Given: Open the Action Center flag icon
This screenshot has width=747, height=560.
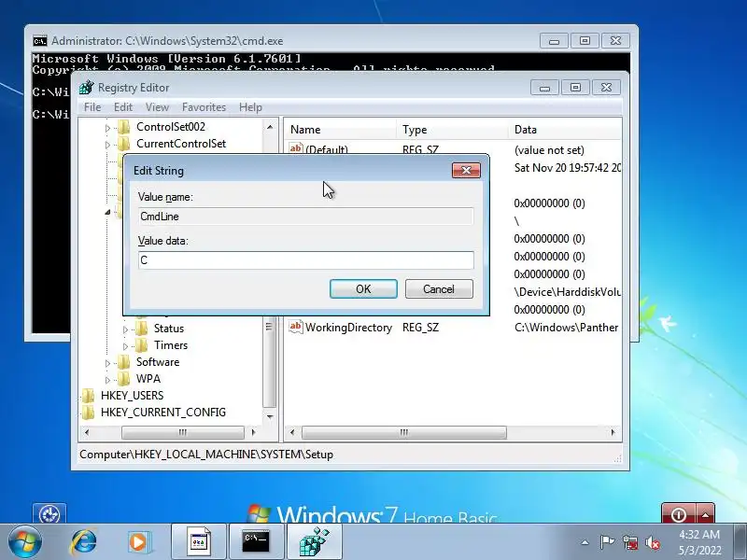Looking at the screenshot, I should click(607, 542).
